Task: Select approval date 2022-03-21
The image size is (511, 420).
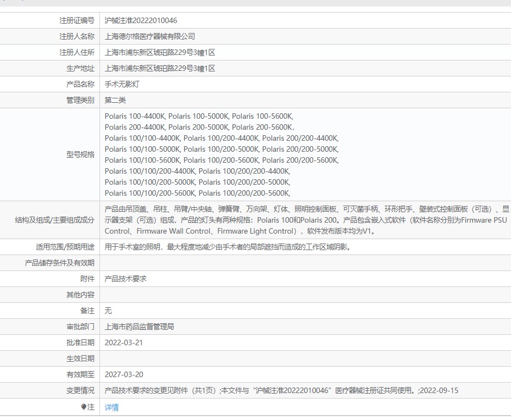Action: (x=124, y=342)
